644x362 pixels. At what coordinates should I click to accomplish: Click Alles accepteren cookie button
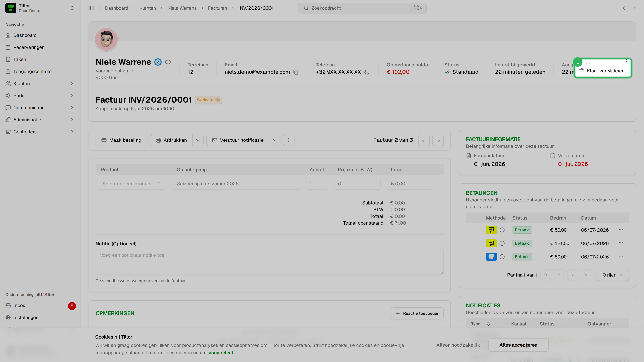point(518,345)
